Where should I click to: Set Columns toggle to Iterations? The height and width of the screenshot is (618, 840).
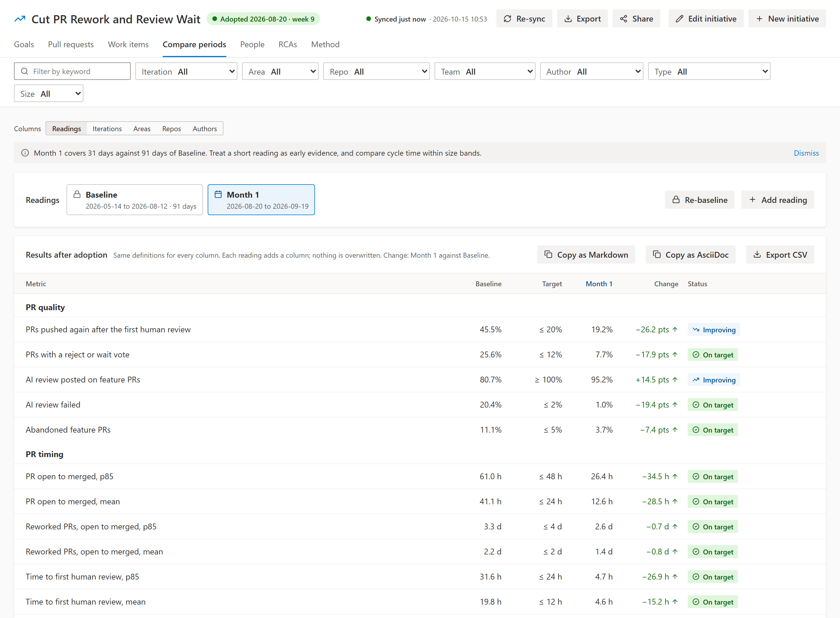pyautogui.click(x=107, y=128)
